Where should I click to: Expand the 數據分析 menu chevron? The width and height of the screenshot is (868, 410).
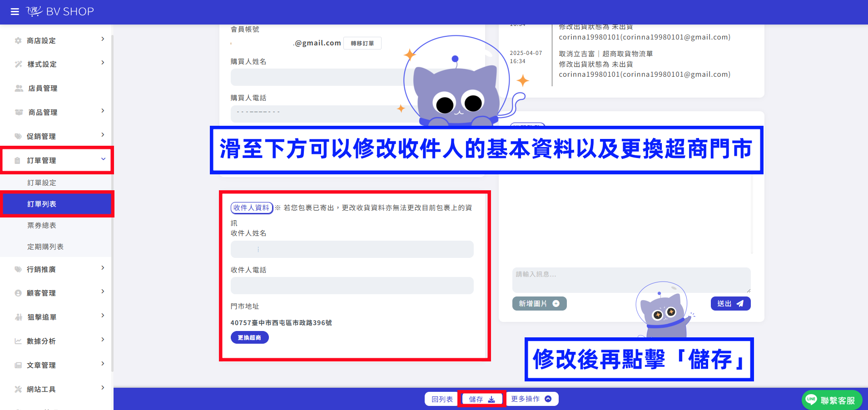(x=103, y=340)
